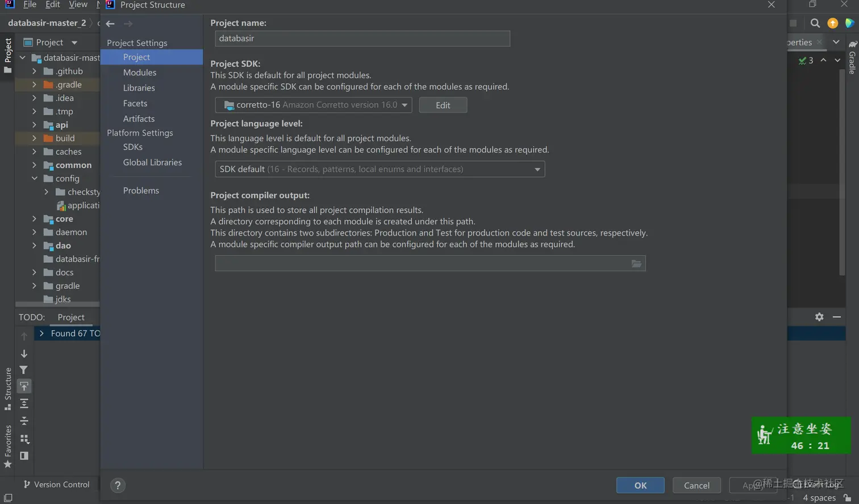859x504 pixels.
Task: Toggle the autoscroll to source button
Action: (24, 387)
